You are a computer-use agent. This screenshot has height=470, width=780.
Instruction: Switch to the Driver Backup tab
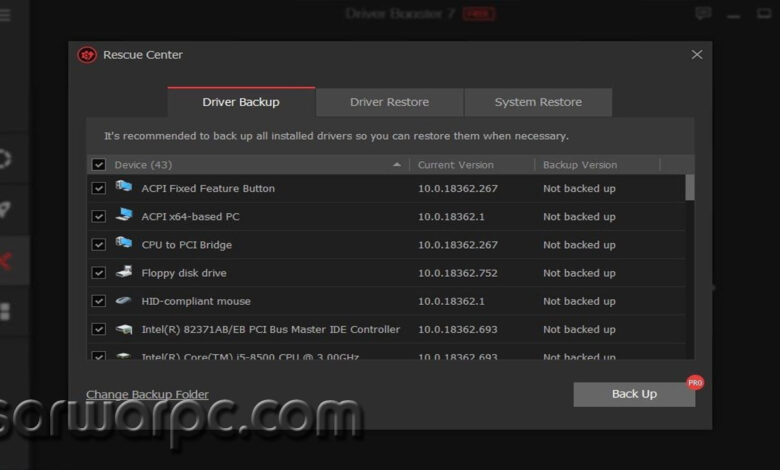[x=241, y=102]
